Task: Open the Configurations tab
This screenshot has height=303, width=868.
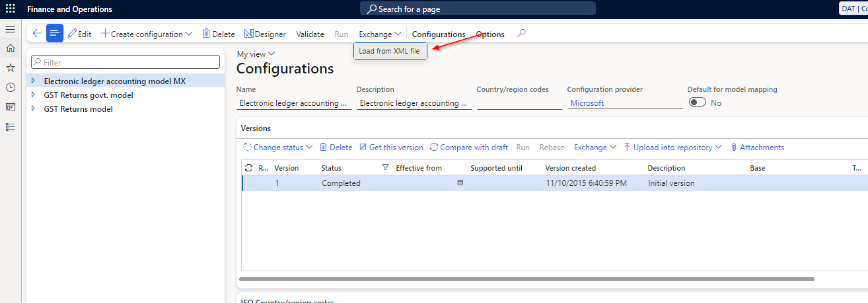Action: (x=439, y=34)
